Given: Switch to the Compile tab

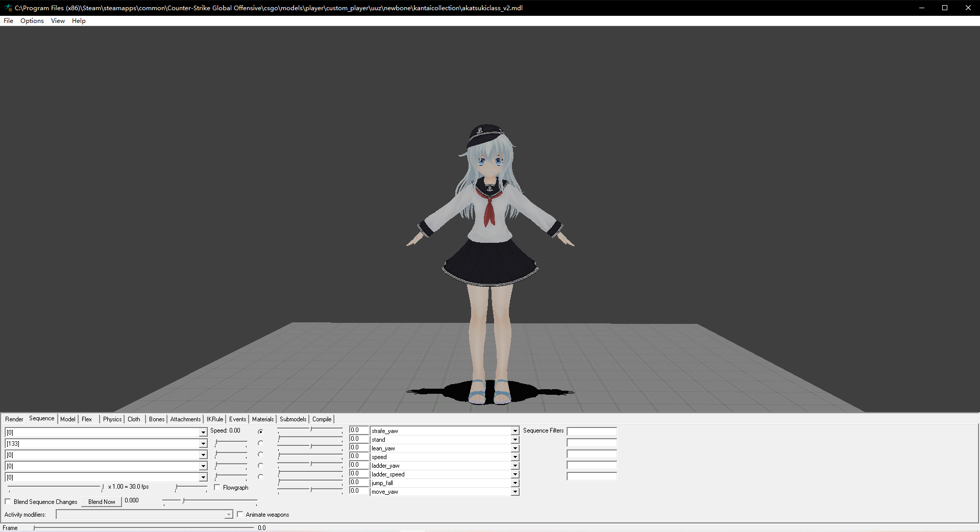Looking at the screenshot, I should (322, 419).
